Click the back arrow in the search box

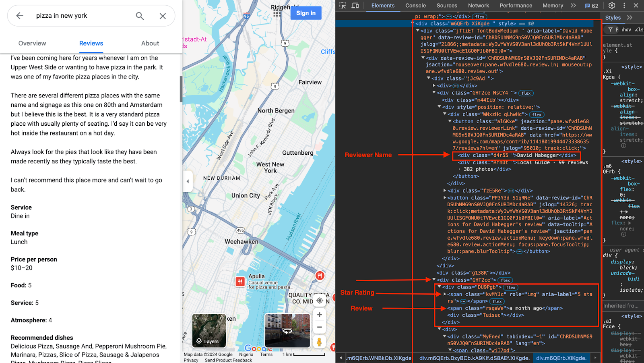click(x=20, y=16)
